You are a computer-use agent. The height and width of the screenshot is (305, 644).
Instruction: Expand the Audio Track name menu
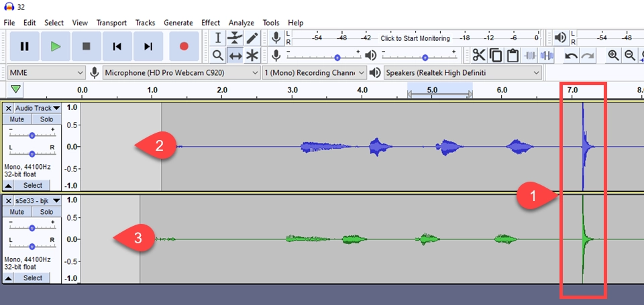[37, 107]
